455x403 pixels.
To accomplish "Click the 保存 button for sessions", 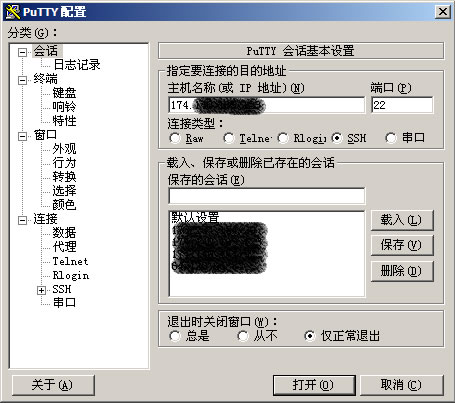I will (x=402, y=245).
